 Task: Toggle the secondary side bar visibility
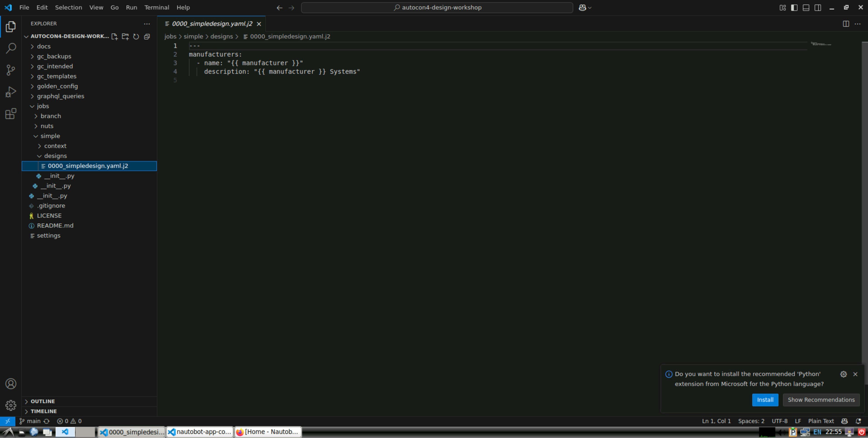point(818,7)
